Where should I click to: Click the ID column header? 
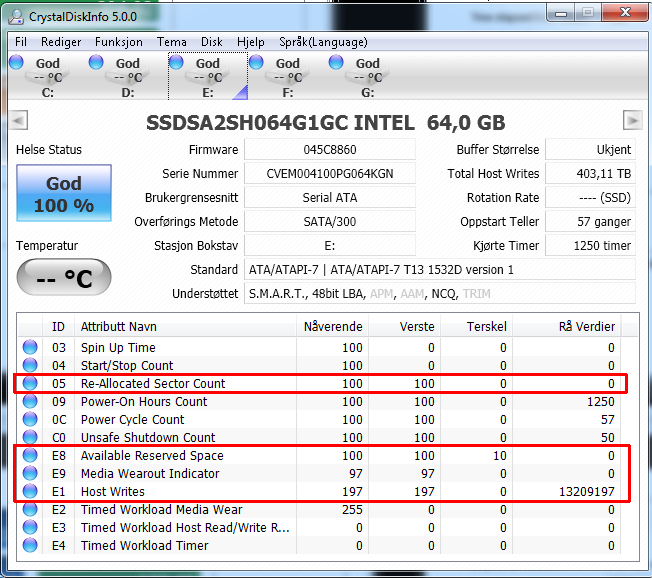click(59, 326)
